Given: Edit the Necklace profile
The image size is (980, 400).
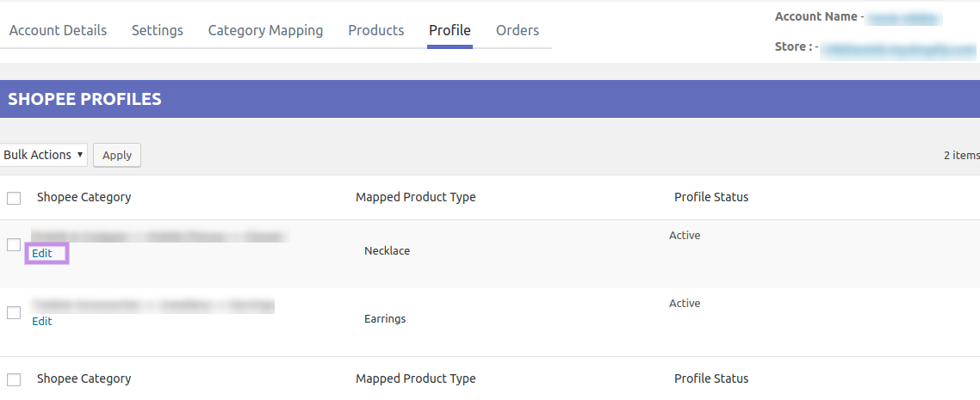Looking at the screenshot, I should pyautogui.click(x=42, y=254).
